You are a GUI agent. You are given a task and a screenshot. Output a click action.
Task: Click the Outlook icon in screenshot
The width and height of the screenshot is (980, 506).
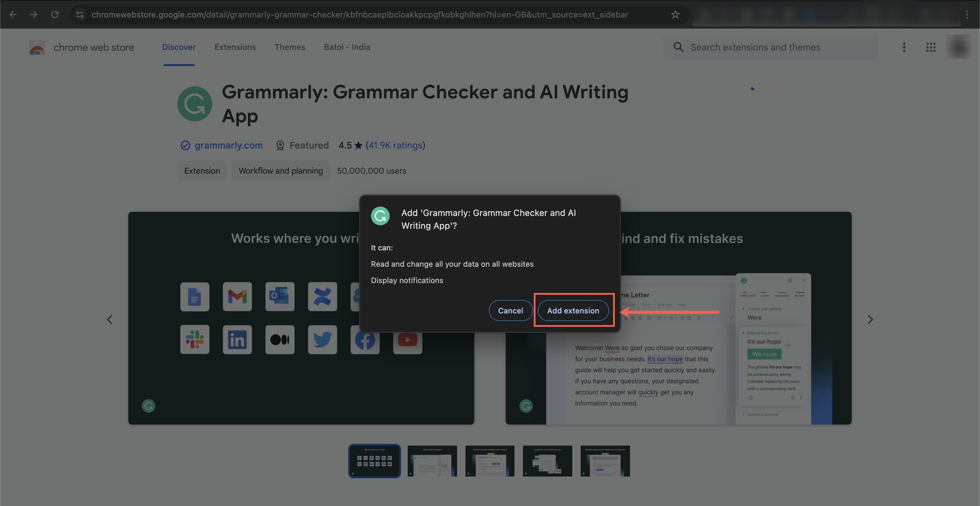280,296
